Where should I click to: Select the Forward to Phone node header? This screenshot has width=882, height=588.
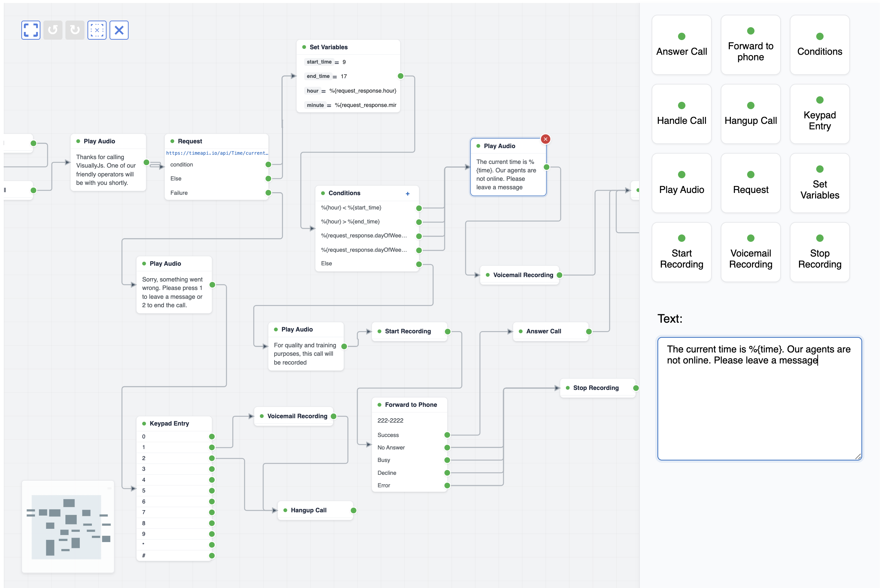[410, 405]
